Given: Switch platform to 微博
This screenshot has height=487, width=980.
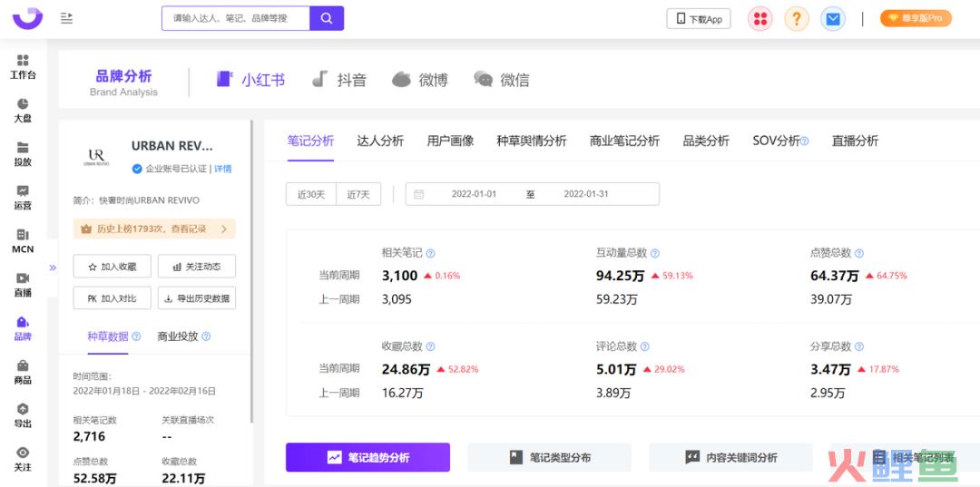Looking at the screenshot, I should point(420,80).
